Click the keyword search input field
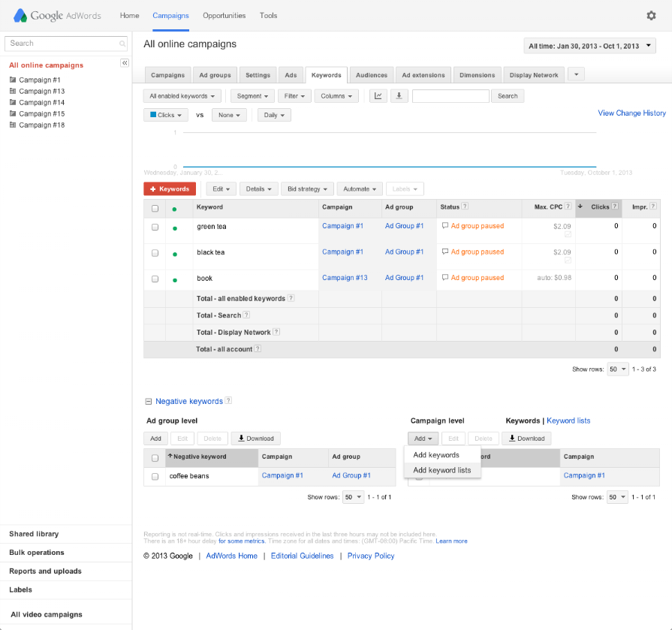Screen dimensions: 672x630 click(451, 96)
